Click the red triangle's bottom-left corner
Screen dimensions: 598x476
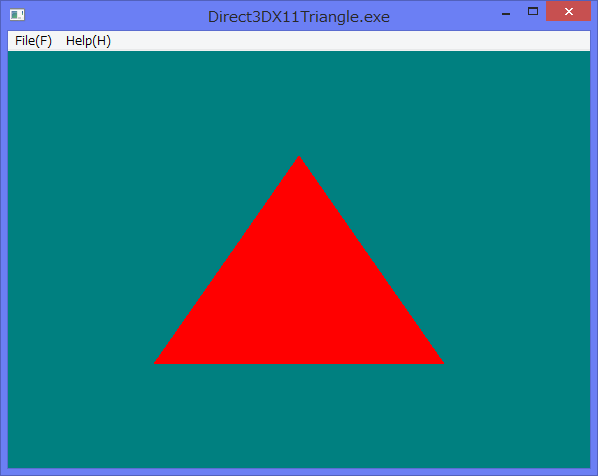[156, 362]
